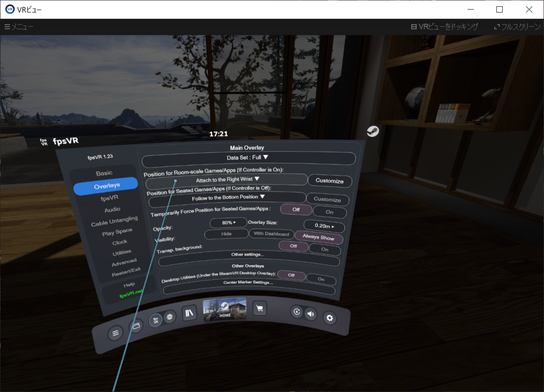The image size is (544, 392).
Task: Click VRビューをドッキング
Action: (444, 27)
